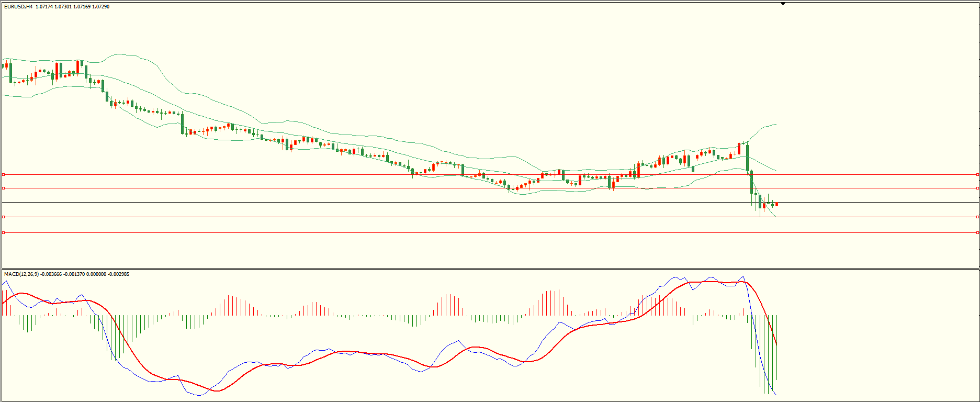This screenshot has height=402, width=980.
Task: Click right-end handle of second red horizontal line
Action: coord(977,188)
